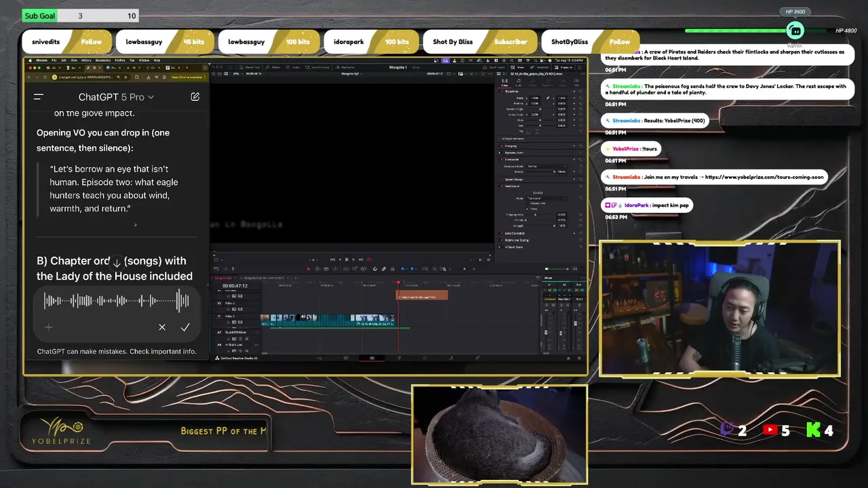
Task: Switch to the Resolve Fairlight page
Action: click(451, 358)
